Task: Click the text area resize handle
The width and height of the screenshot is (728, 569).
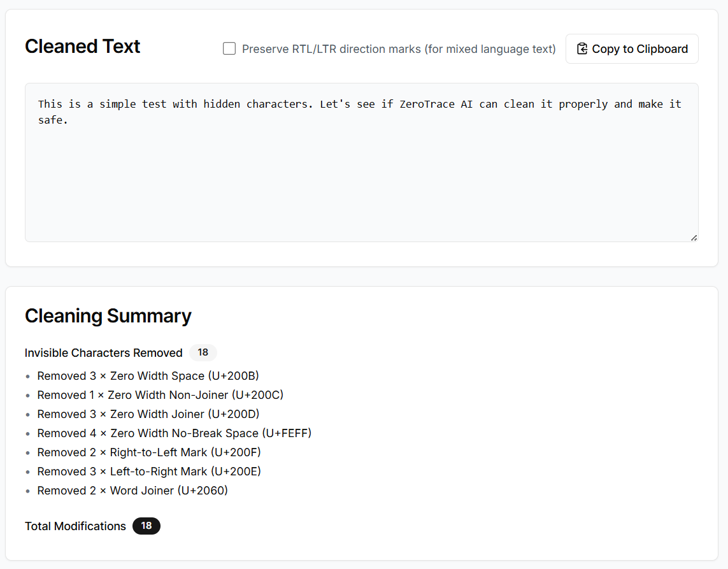Action: [694, 238]
